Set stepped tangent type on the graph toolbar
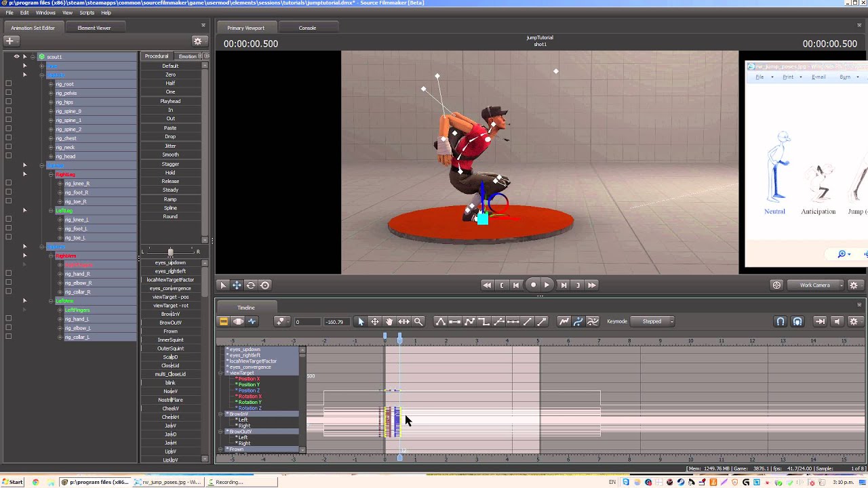The height and width of the screenshot is (488, 868). tap(484, 321)
